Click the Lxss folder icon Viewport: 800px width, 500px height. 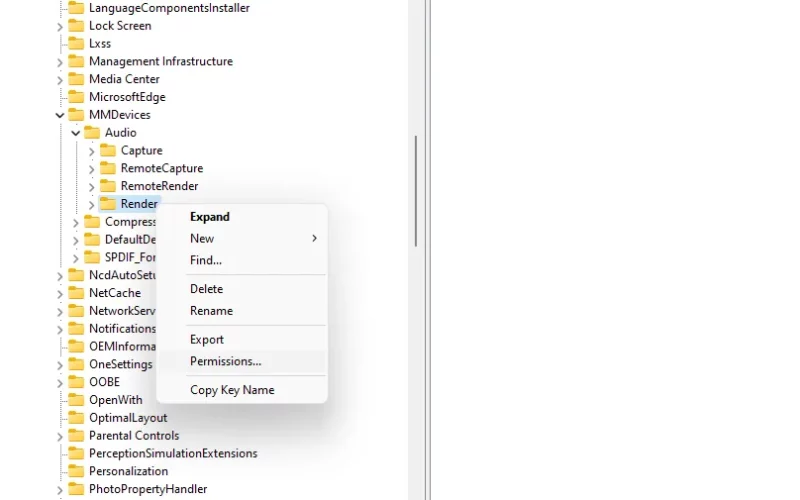76,43
